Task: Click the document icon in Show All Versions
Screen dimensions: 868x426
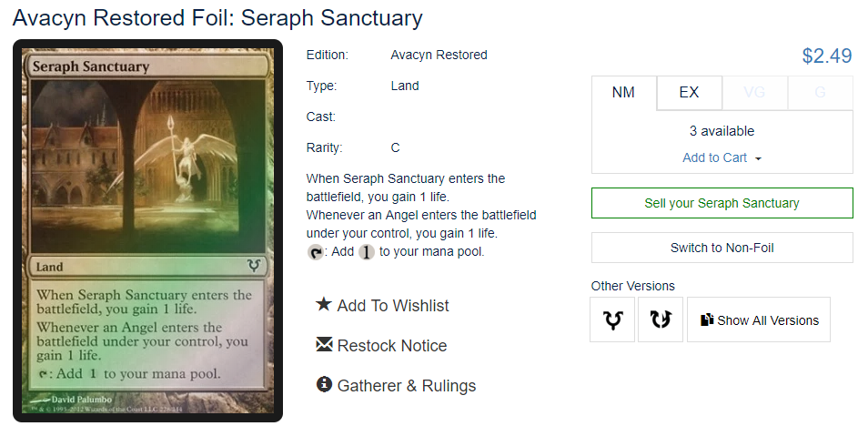Action: 707,319
